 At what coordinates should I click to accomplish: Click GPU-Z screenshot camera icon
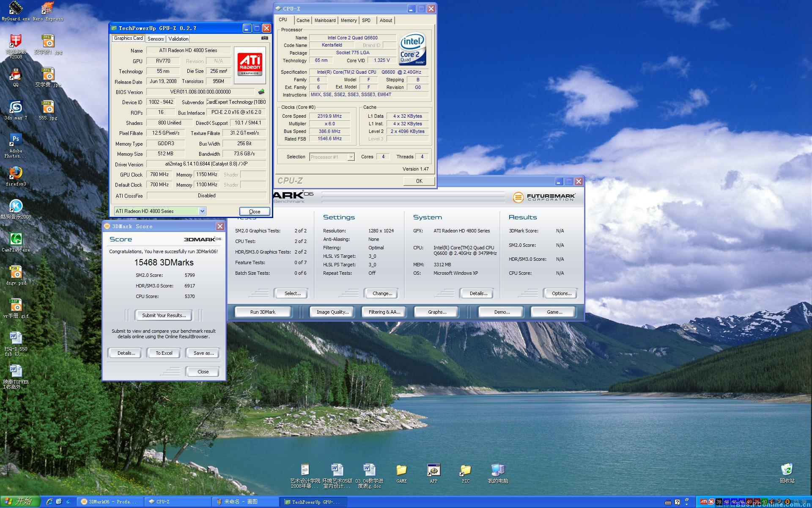click(265, 38)
